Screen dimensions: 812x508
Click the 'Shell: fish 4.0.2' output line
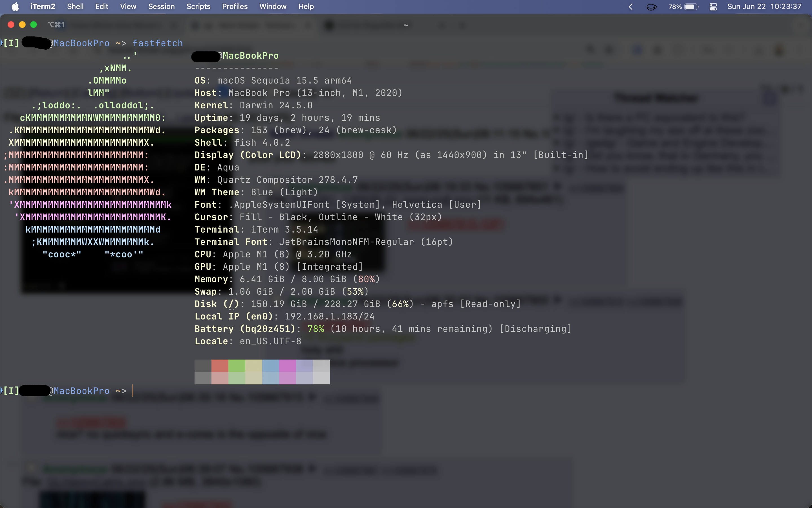tap(242, 143)
